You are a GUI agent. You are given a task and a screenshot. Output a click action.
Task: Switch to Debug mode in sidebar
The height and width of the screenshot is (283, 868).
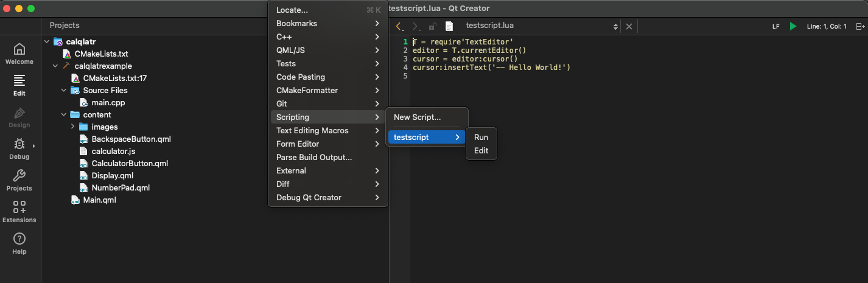coord(19,148)
